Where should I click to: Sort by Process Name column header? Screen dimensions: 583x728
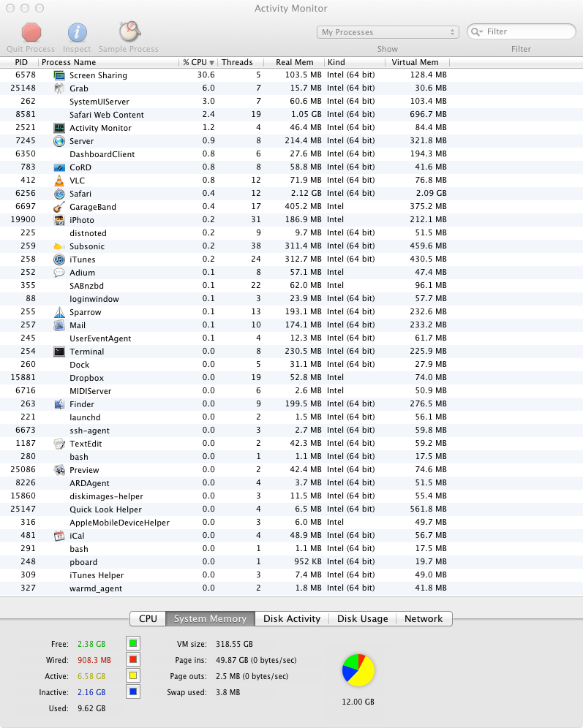click(108, 62)
